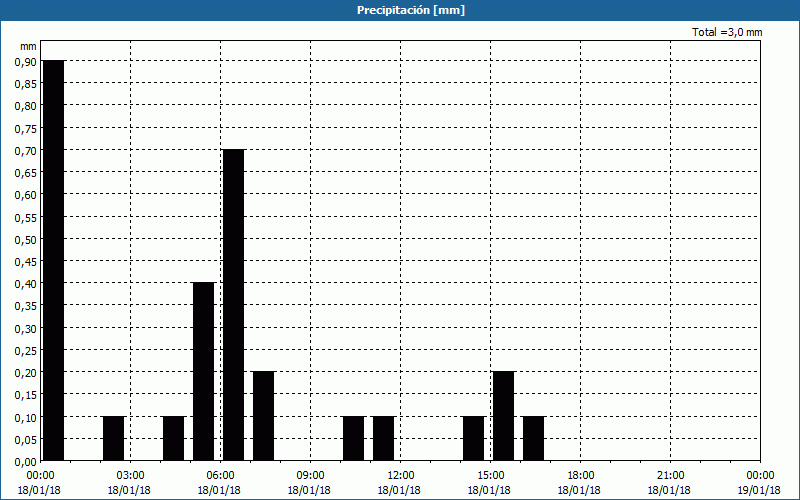Screen dimensions: 800x500
Task: Select the 0,60 y-axis value
Action: click(x=26, y=195)
